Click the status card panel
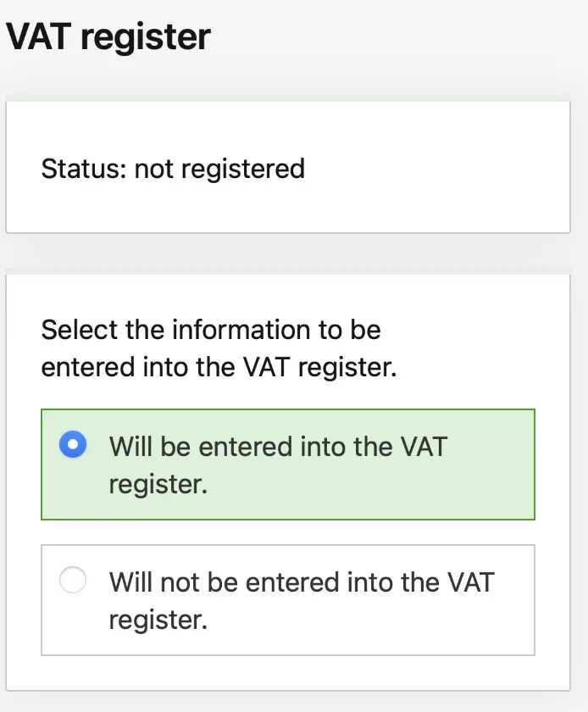Image resolution: width=588 pixels, height=712 pixels. [x=288, y=167]
